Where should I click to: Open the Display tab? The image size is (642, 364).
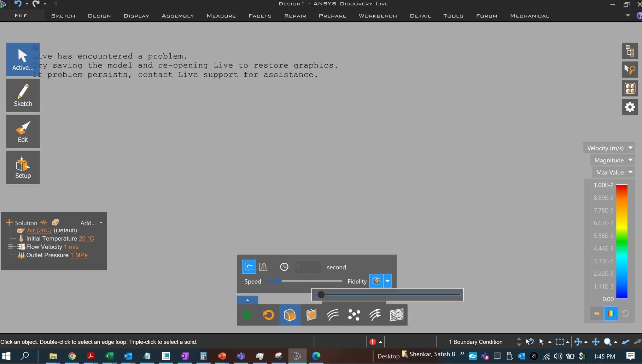coord(136,16)
